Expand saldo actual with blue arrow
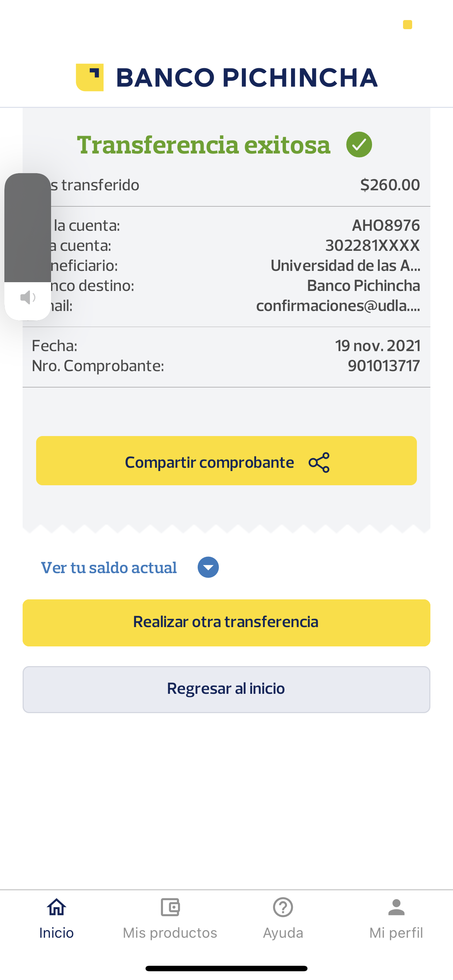The image size is (453, 980). 208,567
